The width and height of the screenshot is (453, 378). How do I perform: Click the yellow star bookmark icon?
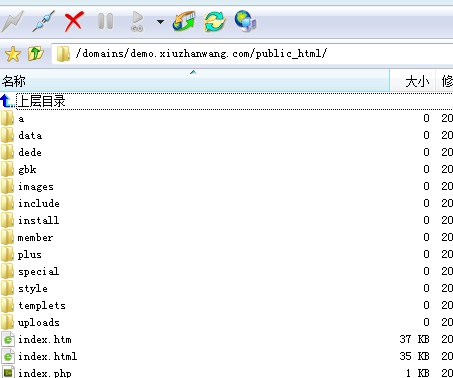coord(13,54)
